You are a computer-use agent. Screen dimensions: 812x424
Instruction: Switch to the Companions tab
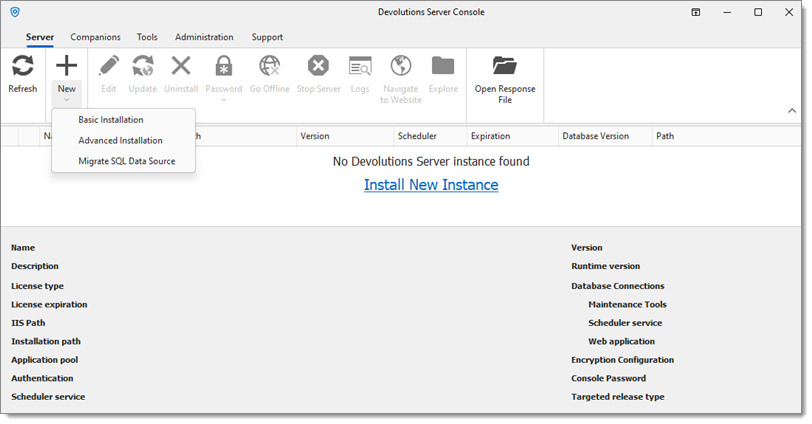(95, 37)
